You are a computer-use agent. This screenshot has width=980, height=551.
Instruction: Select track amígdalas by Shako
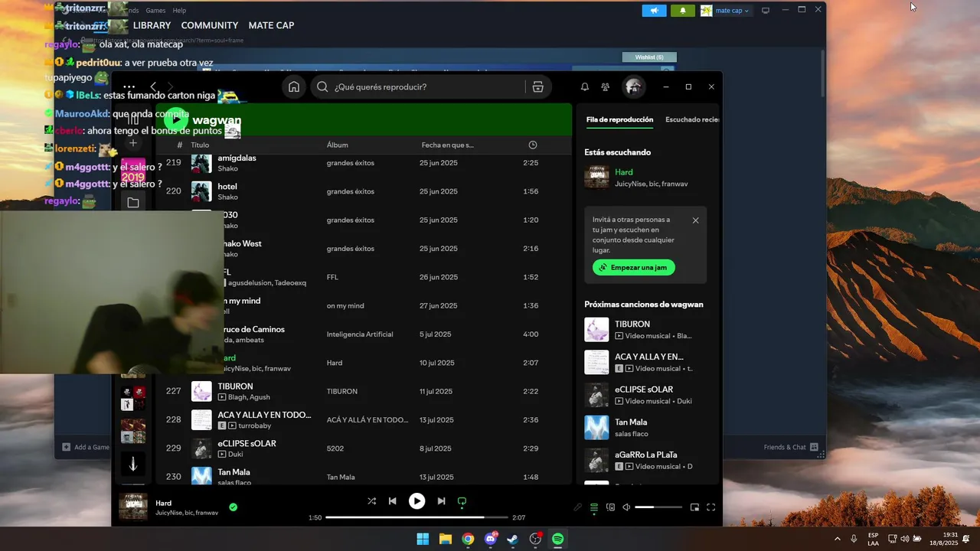click(364, 163)
